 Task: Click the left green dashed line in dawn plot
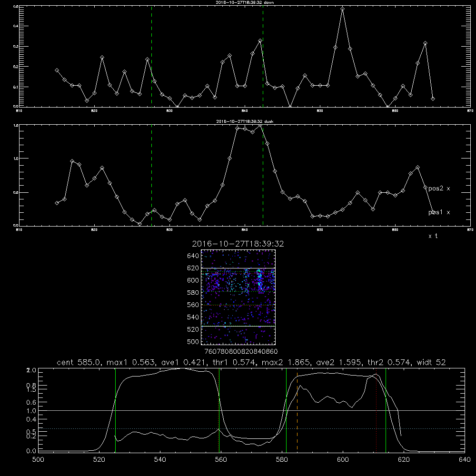tap(151, 56)
